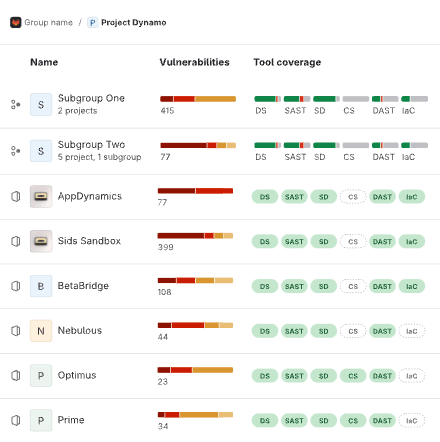Viewport: 440px width, 442px height.
Task: Click the 108 vulnerabilities count
Action: tap(164, 292)
